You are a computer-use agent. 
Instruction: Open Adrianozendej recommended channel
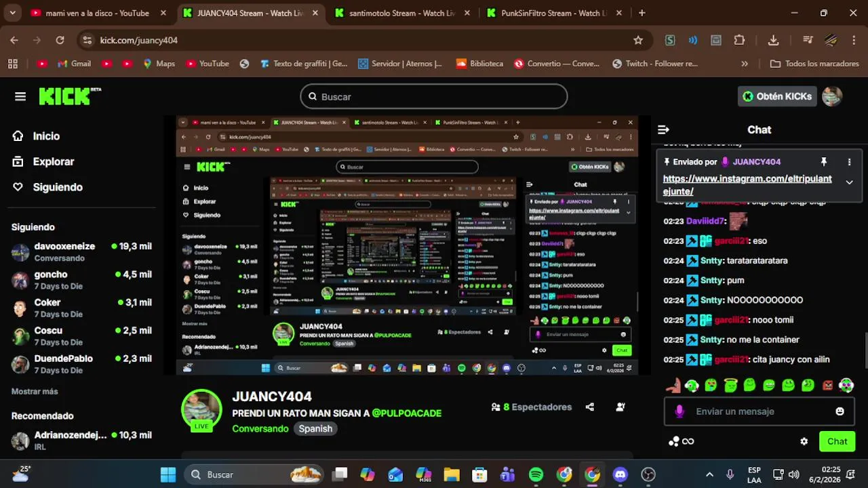click(81, 441)
